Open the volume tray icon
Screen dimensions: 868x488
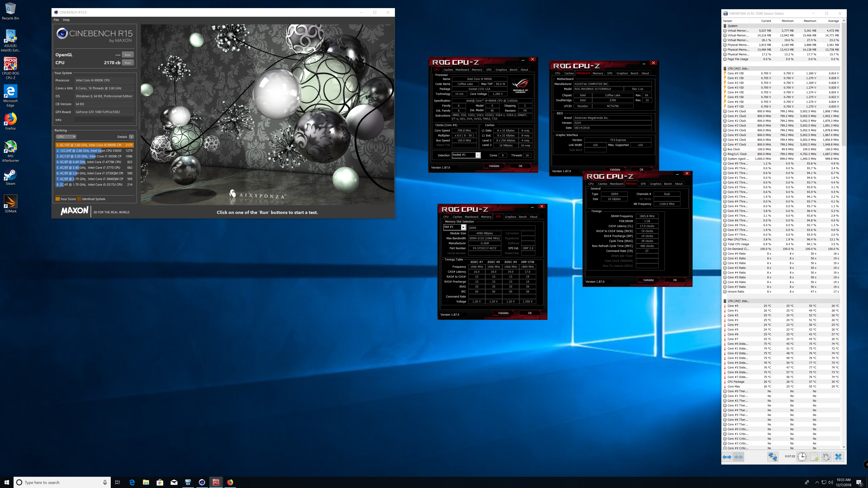click(830, 482)
